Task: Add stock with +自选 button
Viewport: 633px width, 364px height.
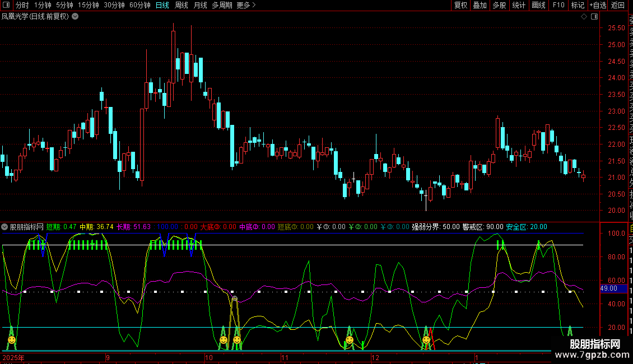Action: [x=597, y=6]
